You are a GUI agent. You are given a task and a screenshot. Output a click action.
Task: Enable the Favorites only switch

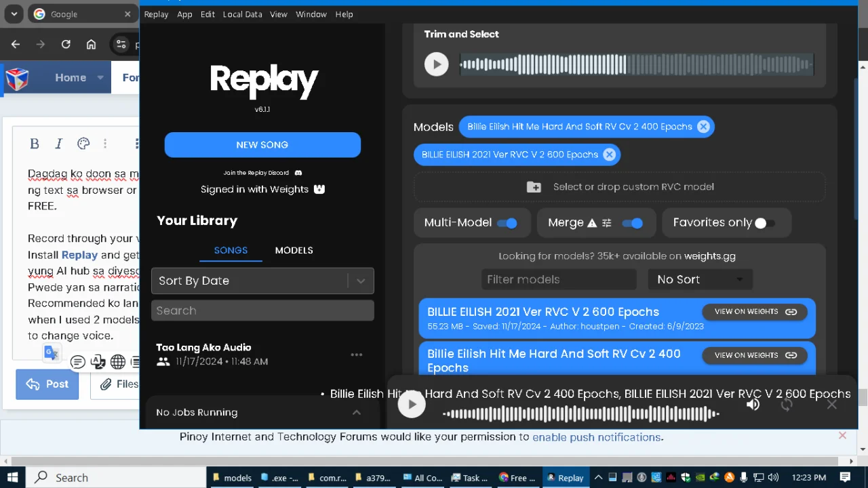coord(765,223)
